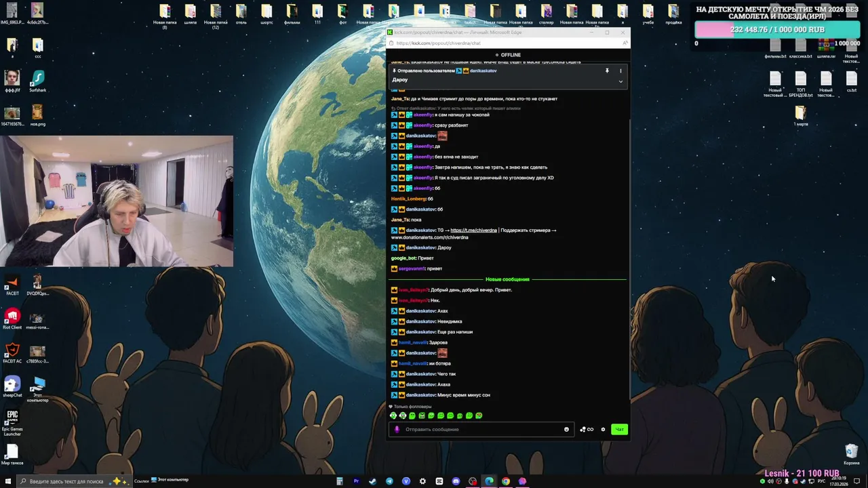The height and width of the screenshot is (488, 868).
Task: Open the https://t.me/chiverdna link in chat
Action: 473,230
